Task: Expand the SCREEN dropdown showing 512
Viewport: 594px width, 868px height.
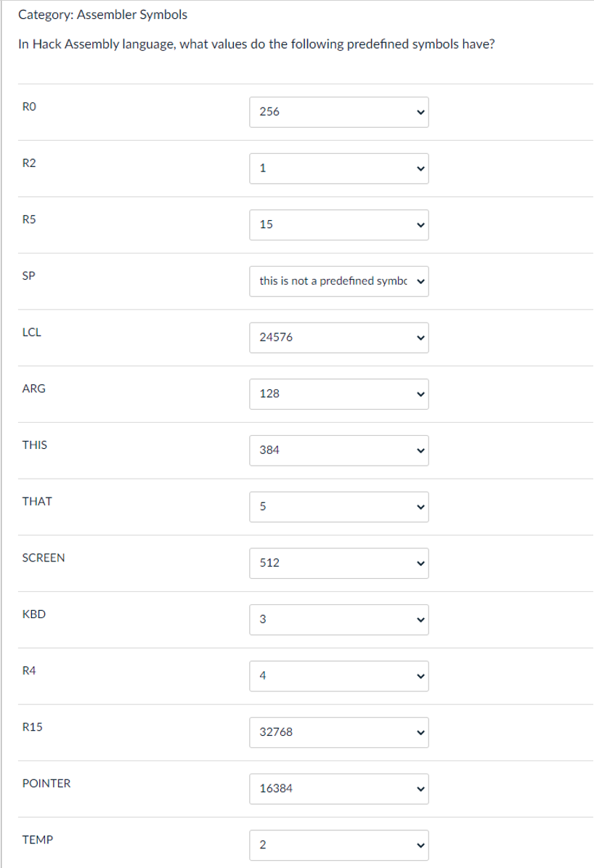Action: click(x=339, y=562)
